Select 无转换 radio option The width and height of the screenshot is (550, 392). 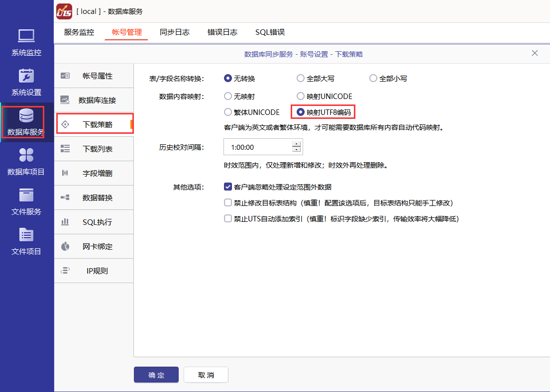click(227, 78)
